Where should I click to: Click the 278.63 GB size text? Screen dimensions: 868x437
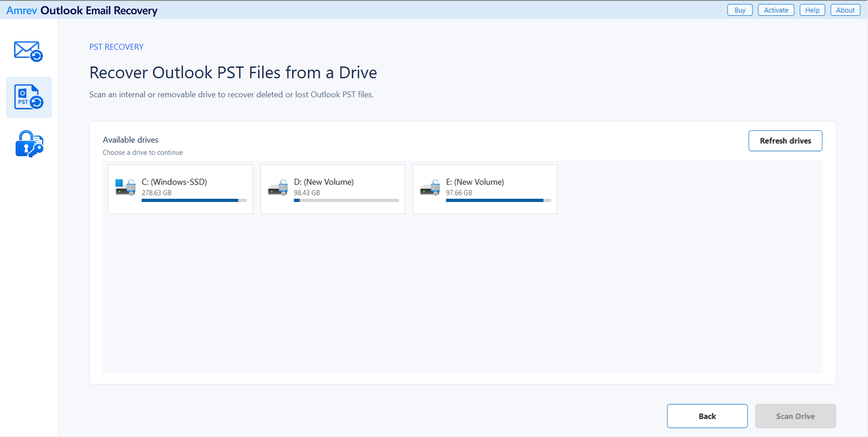(x=157, y=193)
